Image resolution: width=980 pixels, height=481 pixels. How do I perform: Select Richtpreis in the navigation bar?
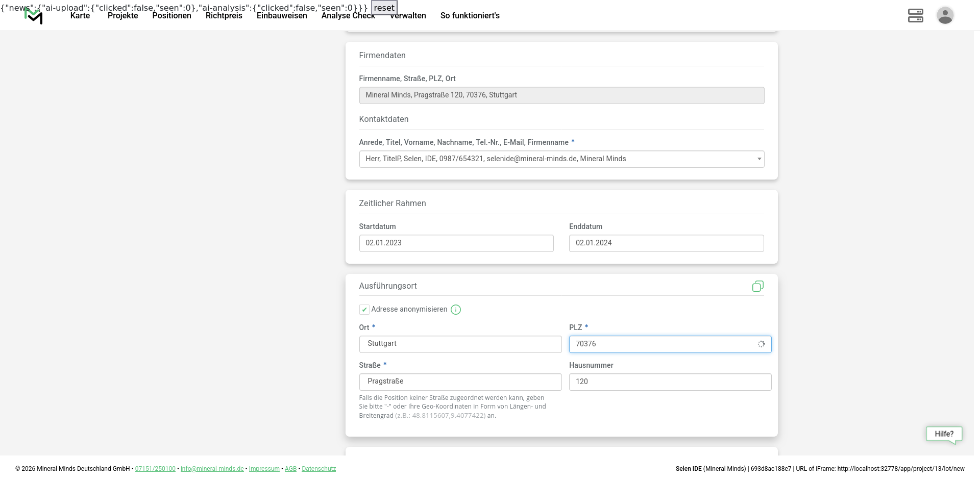(224, 16)
